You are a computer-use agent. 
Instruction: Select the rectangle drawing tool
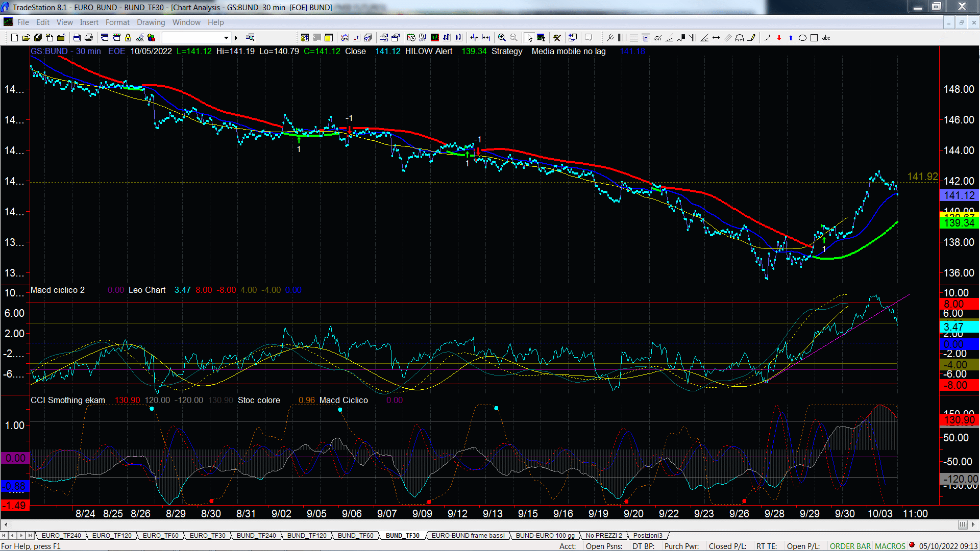[x=814, y=38]
